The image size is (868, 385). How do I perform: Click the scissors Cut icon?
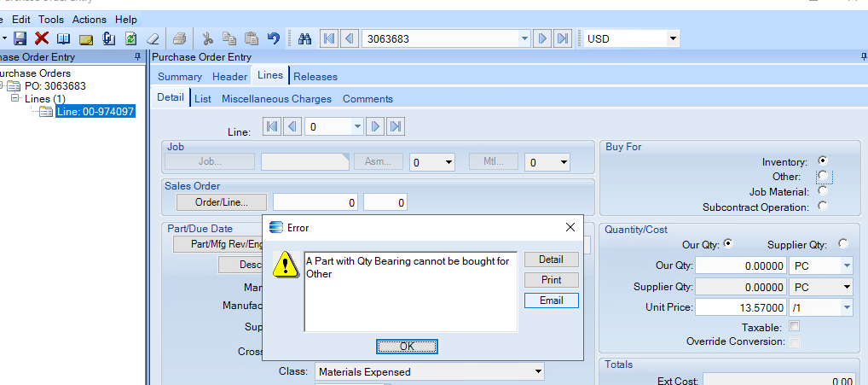[207, 38]
